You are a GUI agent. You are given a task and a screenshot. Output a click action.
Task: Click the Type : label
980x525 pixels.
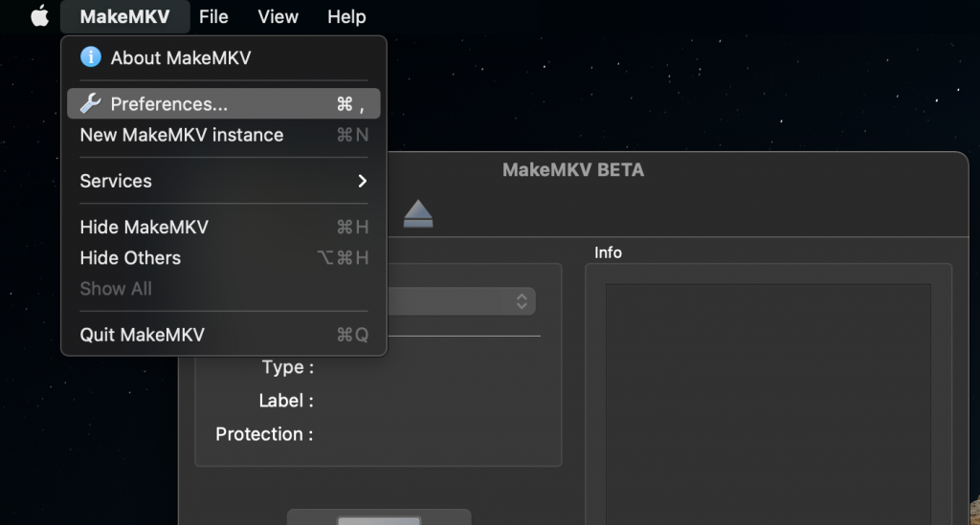coord(287,367)
